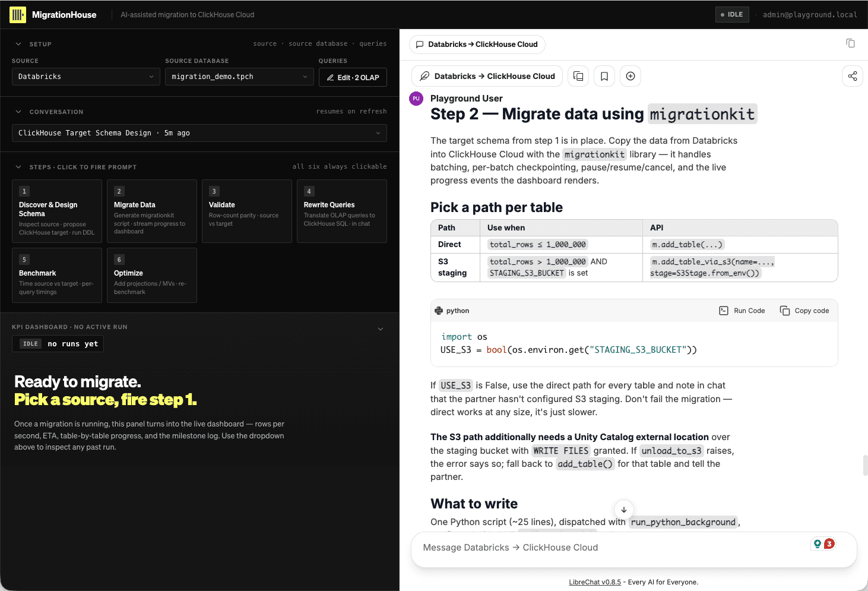868x591 pixels.
Task: Open the share conversation icon
Action: (x=853, y=76)
